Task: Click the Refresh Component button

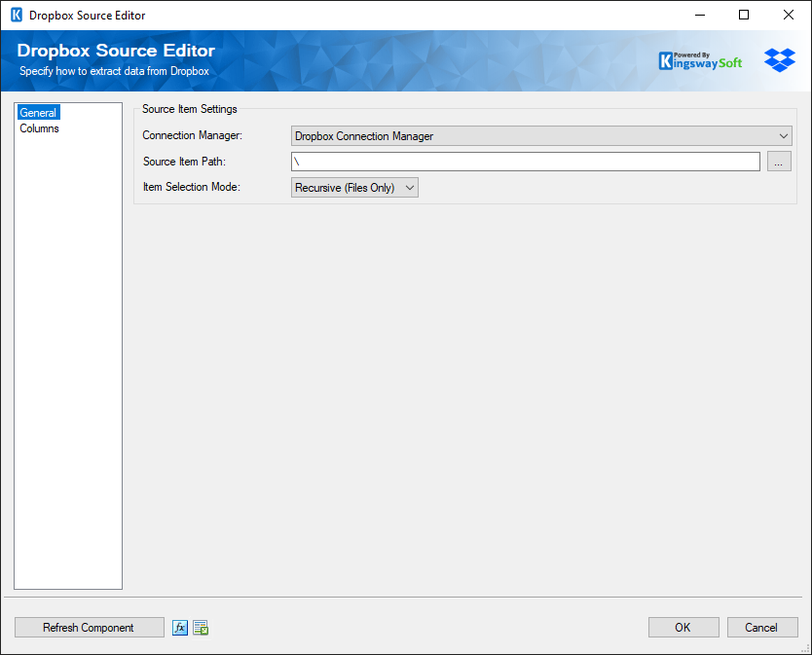Action: (x=89, y=627)
